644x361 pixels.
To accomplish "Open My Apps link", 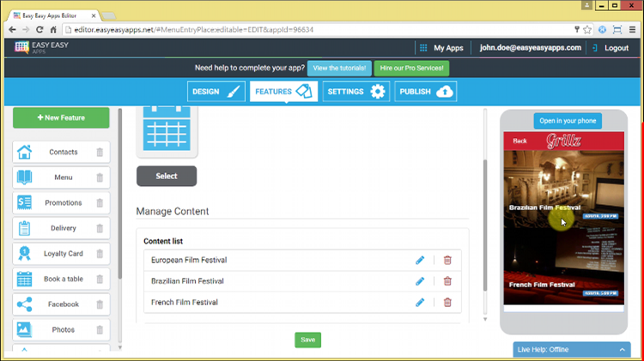I will (448, 48).
